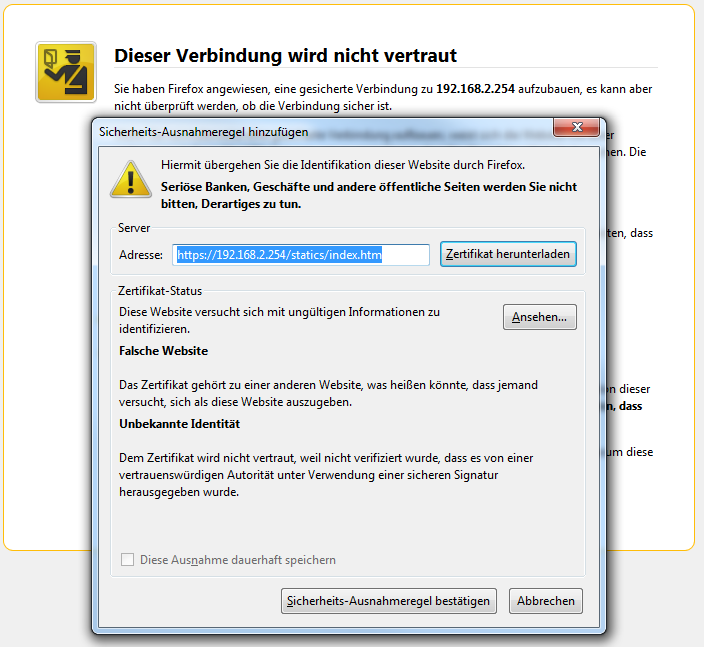Cancel the dialog with Abbrechen
The width and height of the screenshot is (704, 647).
click(546, 601)
